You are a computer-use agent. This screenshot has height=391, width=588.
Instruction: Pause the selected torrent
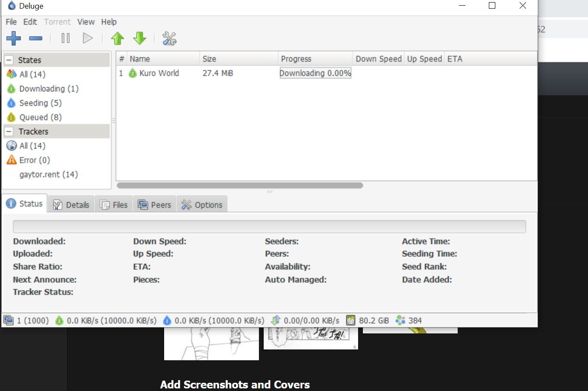coord(65,39)
